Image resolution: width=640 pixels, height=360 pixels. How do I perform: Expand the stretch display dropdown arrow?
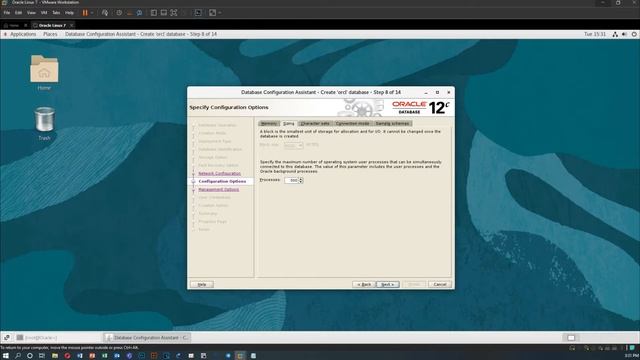pyautogui.click(x=220, y=13)
